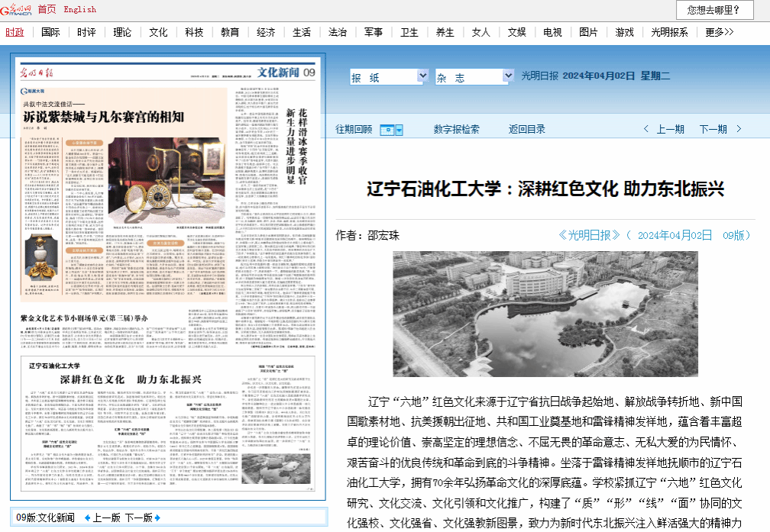
Task: Click the blue right arrow beside 下一版
Action: [157, 517]
